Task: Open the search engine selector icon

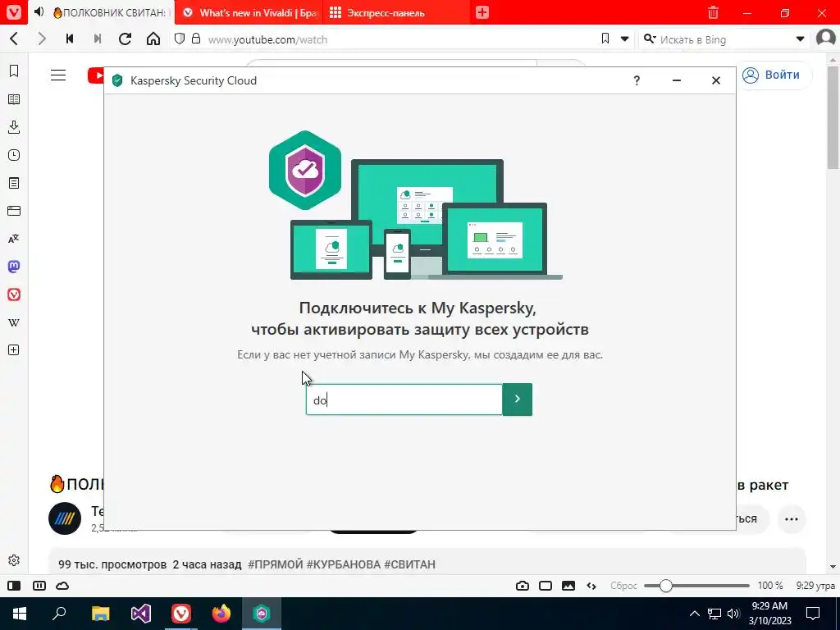Action: (x=650, y=39)
